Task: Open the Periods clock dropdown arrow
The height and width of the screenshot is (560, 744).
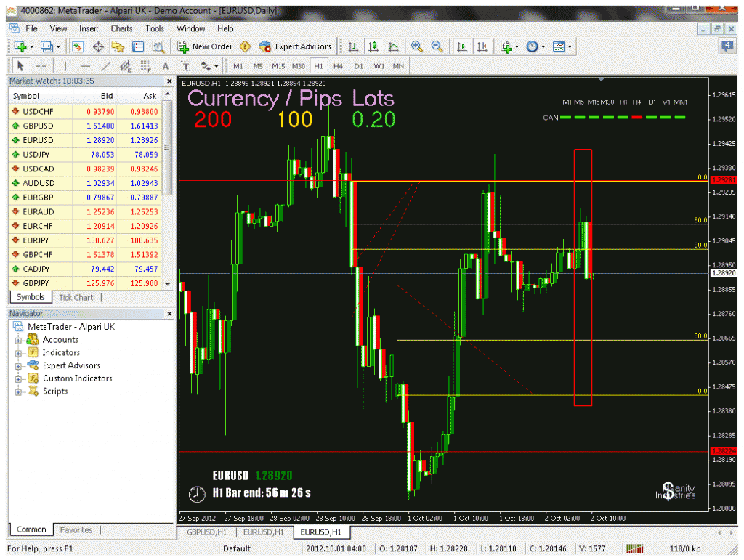Action: point(543,47)
